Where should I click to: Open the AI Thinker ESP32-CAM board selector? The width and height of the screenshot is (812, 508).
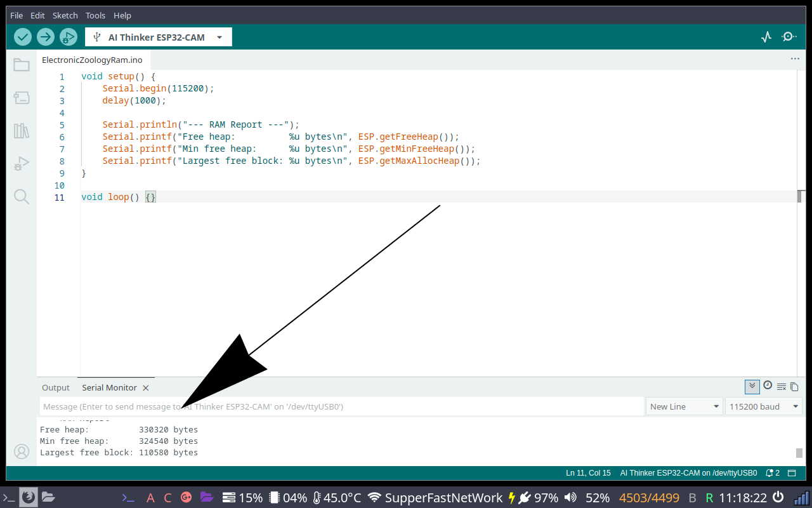click(x=159, y=37)
